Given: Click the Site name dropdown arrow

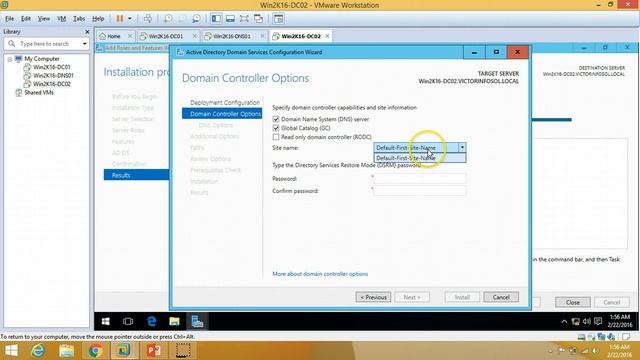Looking at the screenshot, I should [462, 147].
